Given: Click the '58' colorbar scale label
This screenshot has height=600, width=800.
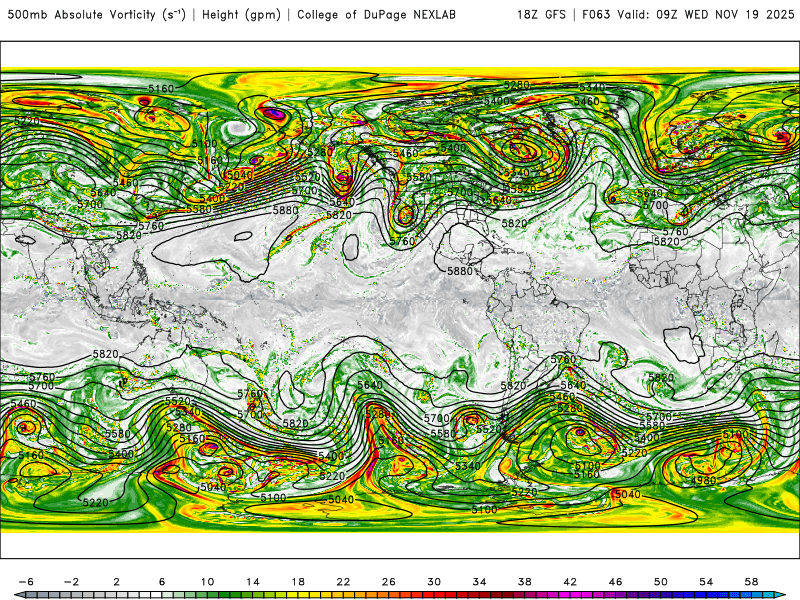Looking at the screenshot, I should pyautogui.click(x=752, y=582).
